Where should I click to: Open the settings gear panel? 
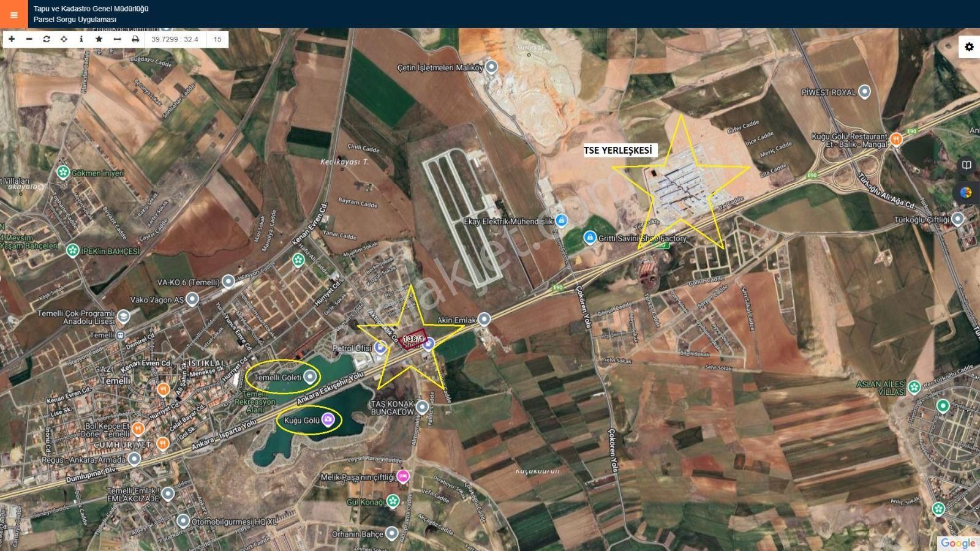pos(969,47)
